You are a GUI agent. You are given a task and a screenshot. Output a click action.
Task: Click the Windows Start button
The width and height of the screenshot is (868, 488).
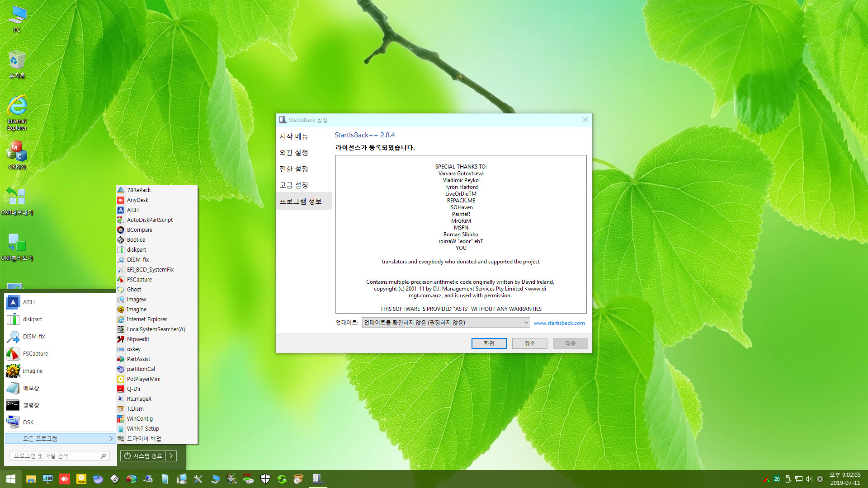click(x=11, y=479)
